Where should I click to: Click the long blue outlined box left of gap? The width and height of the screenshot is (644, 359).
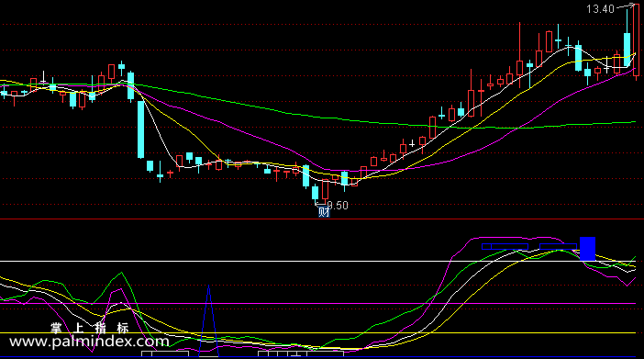[505, 247]
